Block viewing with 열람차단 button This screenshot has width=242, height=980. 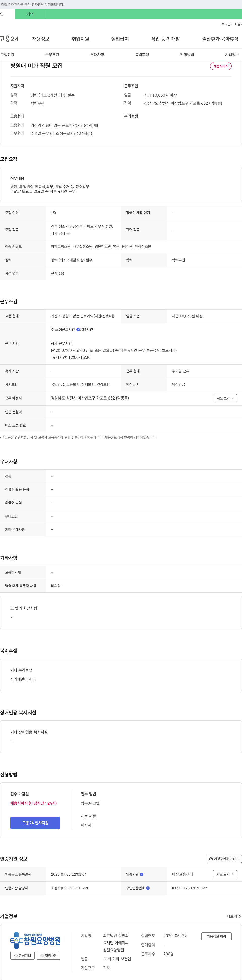point(48,955)
